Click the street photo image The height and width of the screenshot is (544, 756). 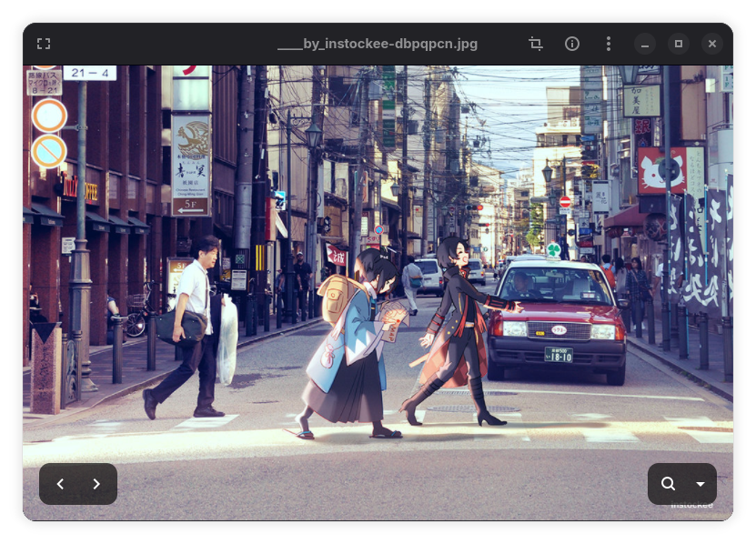378,293
